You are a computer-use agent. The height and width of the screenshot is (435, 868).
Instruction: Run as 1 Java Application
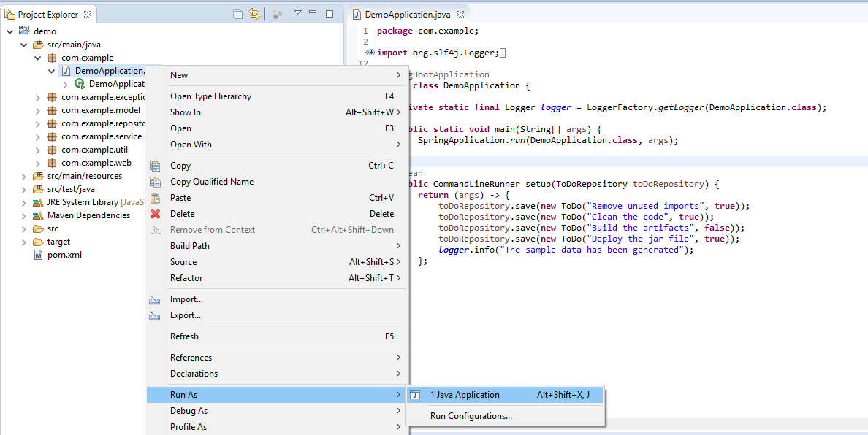click(504, 395)
